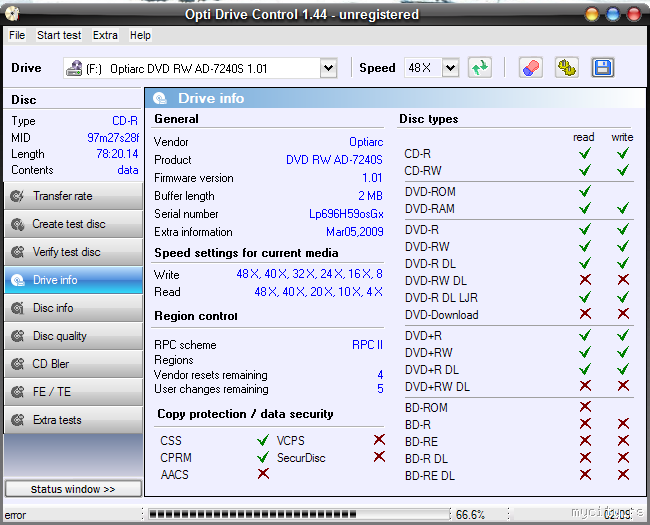
Task: Click the Vendor value Optiarc
Action: 366,142
